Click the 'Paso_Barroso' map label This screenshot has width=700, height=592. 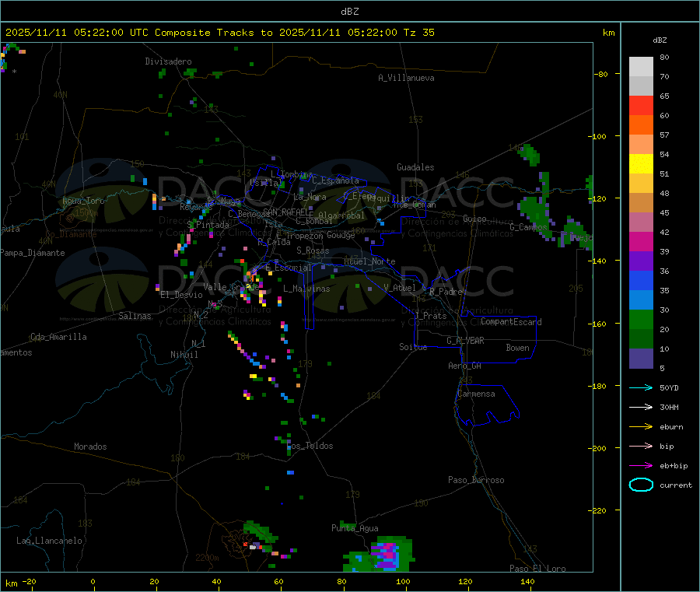pos(476,480)
